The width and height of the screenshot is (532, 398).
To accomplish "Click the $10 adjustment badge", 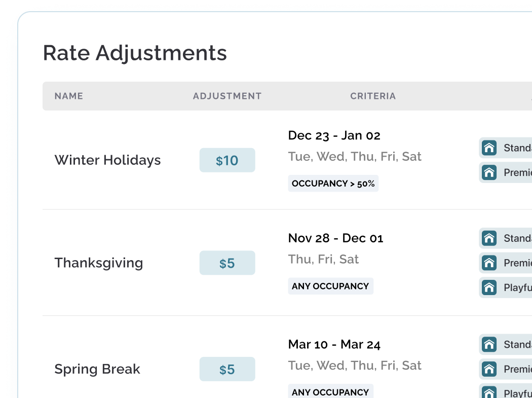I will coord(227,160).
